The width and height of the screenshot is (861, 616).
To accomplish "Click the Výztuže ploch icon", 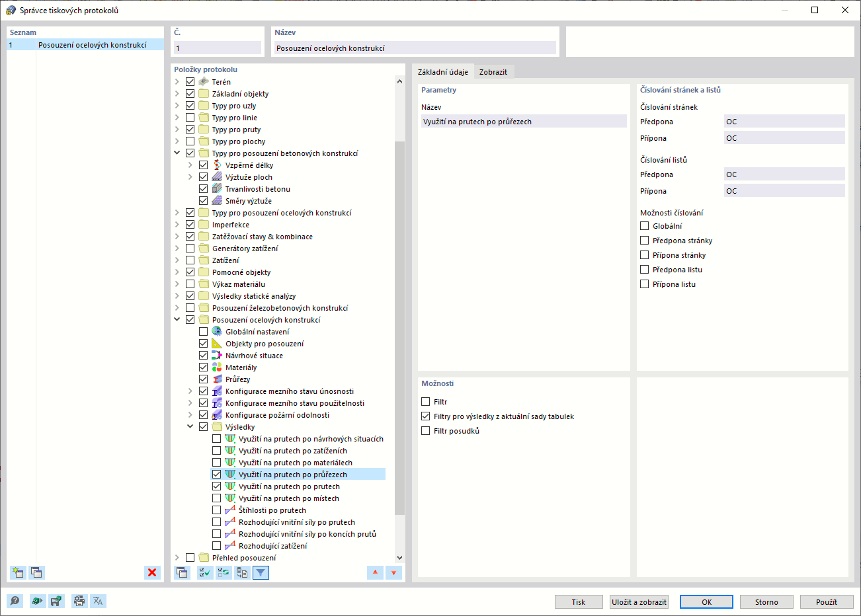I will pyautogui.click(x=217, y=177).
